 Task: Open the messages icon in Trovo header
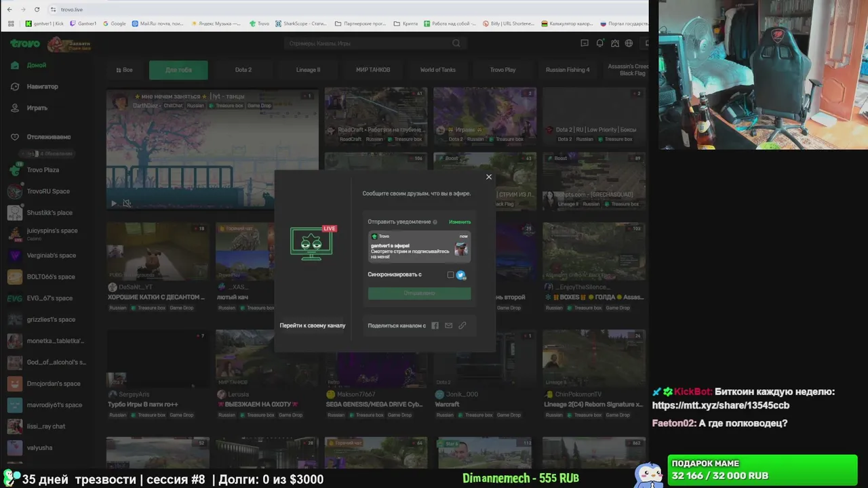pyautogui.click(x=585, y=43)
